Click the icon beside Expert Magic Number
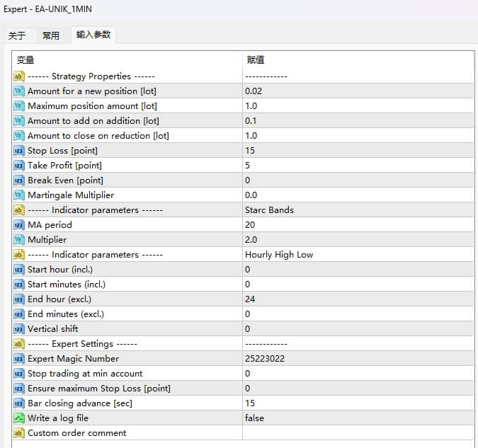 (x=19, y=359)
